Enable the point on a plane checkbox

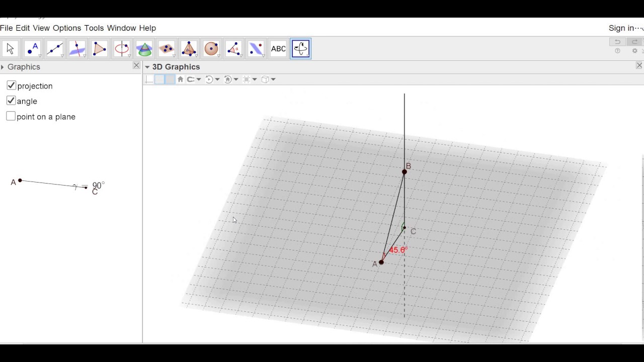click(11, 116)
